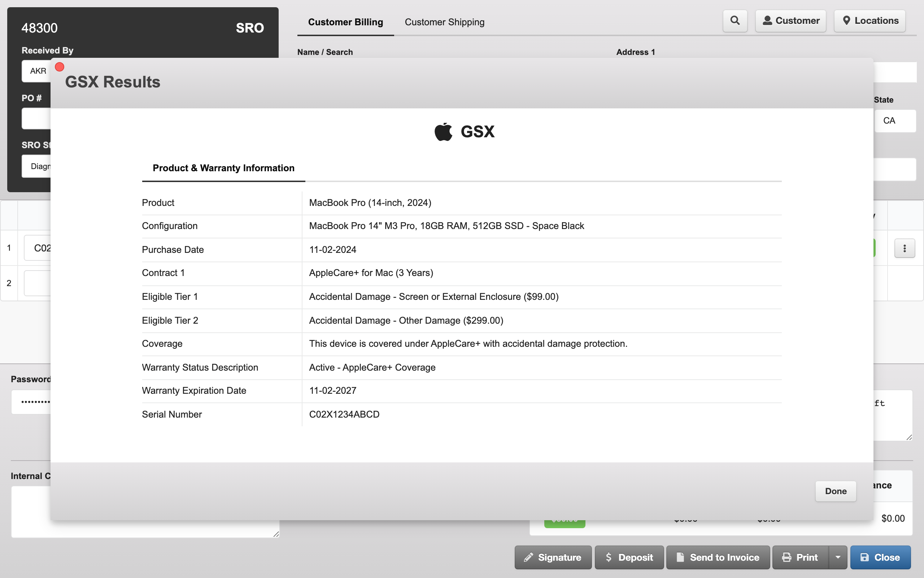Click the Done button
The width and height of the screenshot is (924, 578).
pyautogui.click(x=836, y=491)
